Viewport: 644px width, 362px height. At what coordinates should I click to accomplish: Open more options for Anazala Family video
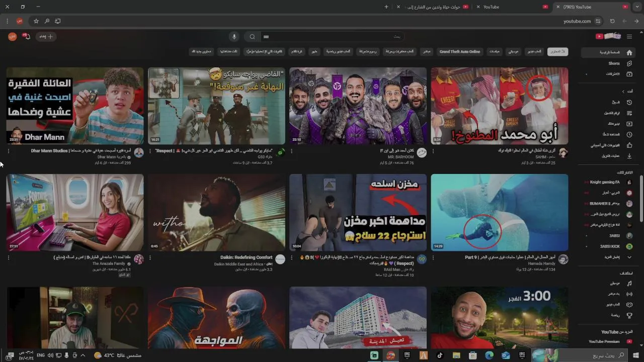coord(9,257)
